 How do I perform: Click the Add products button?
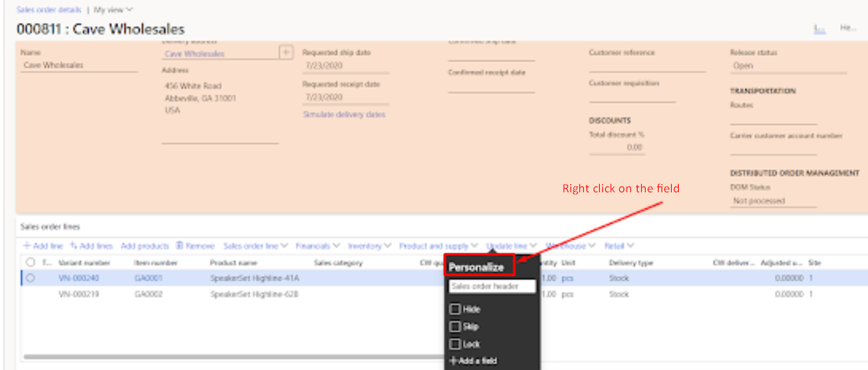click(x=145, y=246)
